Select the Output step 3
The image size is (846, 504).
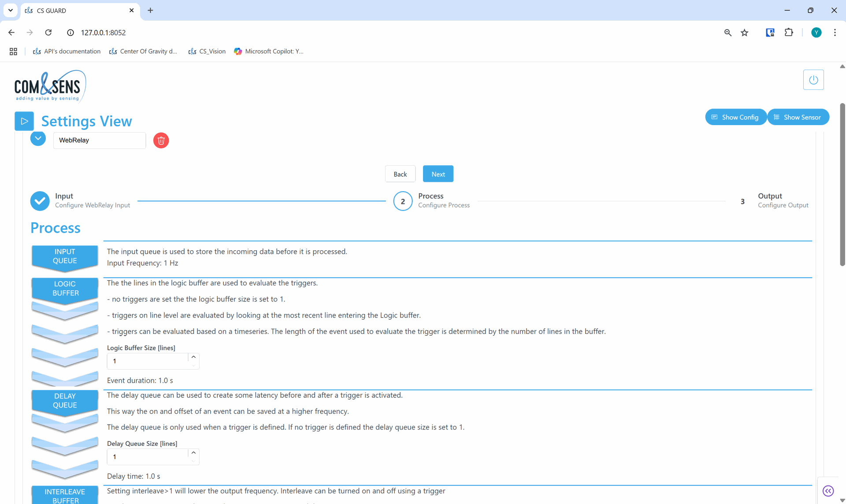click(742, 201)
